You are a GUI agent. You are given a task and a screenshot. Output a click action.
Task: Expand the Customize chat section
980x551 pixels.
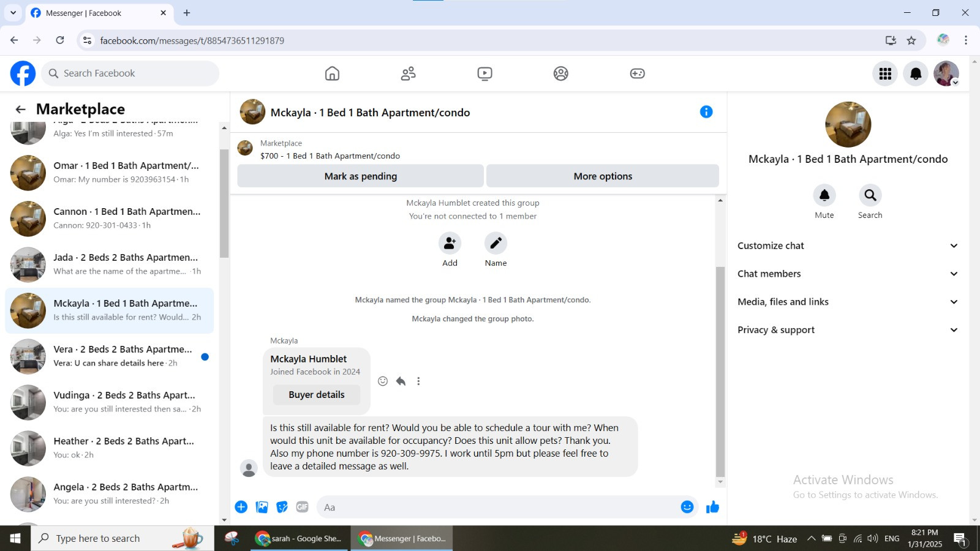pos(848,246)
